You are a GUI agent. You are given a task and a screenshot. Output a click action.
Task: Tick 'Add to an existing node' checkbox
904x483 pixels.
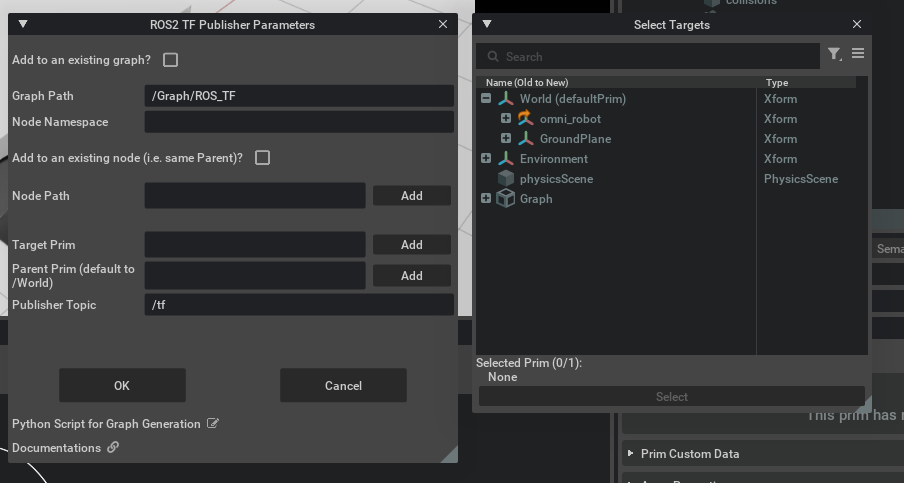(262, 157)
